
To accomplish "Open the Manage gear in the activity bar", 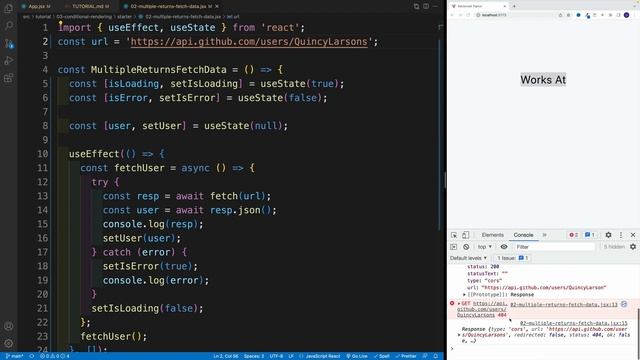I will 9,343.
